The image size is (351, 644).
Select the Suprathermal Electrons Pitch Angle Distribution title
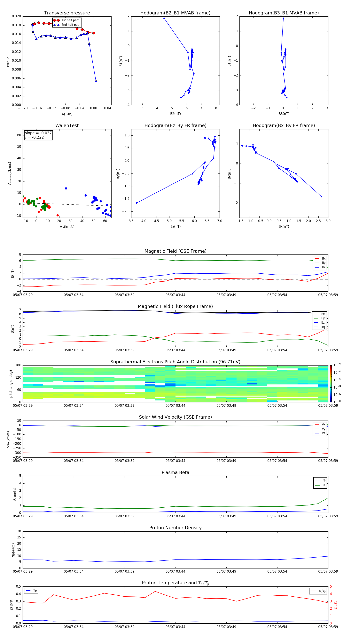pos(175,362)
